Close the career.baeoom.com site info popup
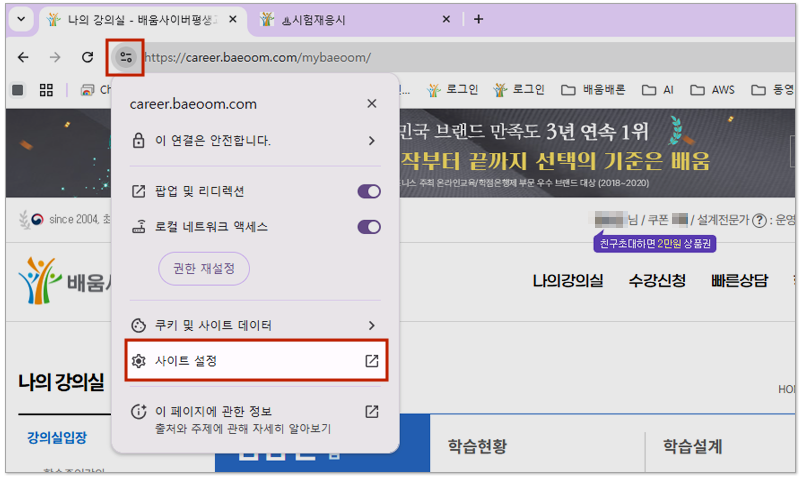Screen dimensions: 800x483 point(372,104)
